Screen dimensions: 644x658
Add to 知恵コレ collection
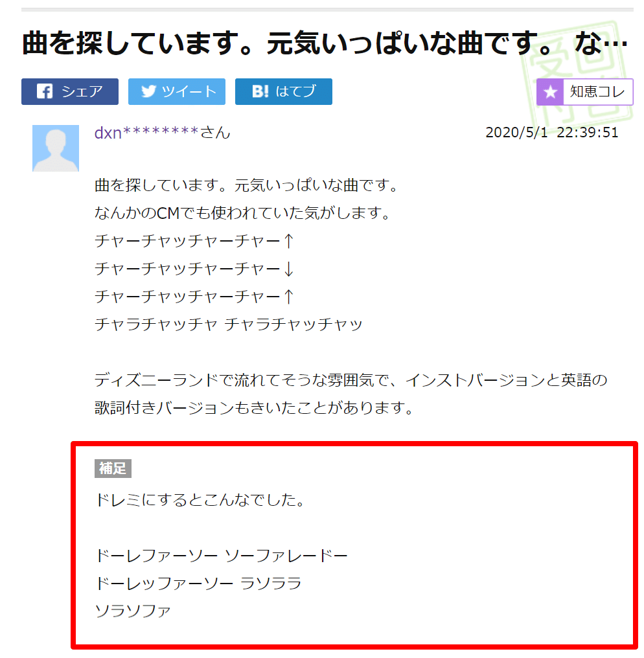(x=585, y=92)
